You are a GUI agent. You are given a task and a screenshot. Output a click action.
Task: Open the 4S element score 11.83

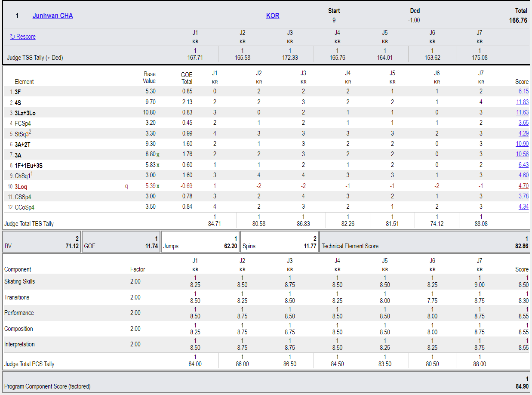click(523, 102)
